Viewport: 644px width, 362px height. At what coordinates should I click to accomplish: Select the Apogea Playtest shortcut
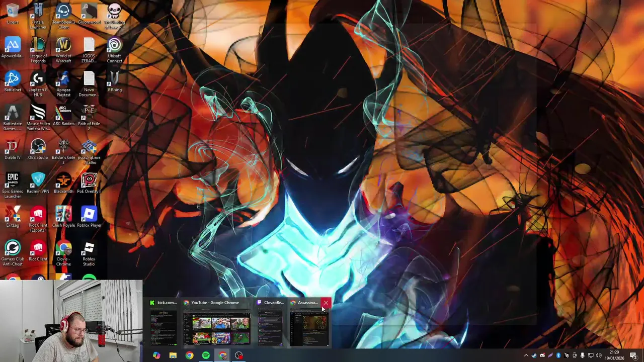[x=63, y=83]
